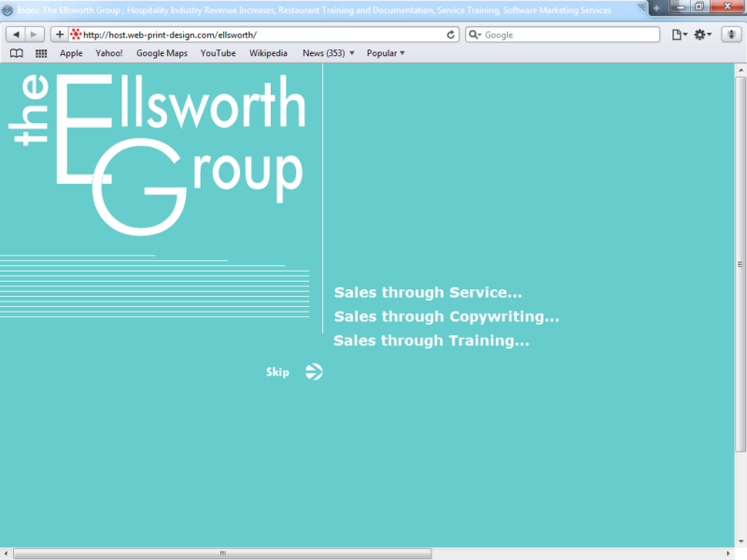Maximize the browser window

(x=699, y=7)
